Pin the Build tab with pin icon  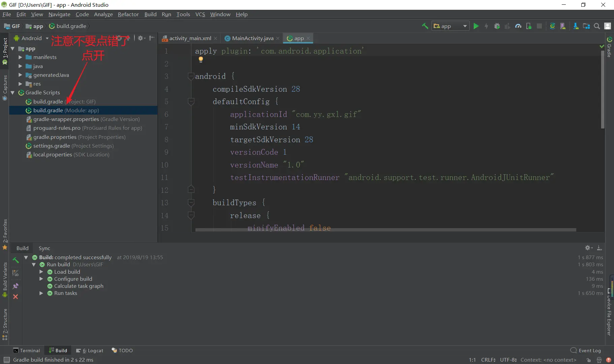pos(16,286)
